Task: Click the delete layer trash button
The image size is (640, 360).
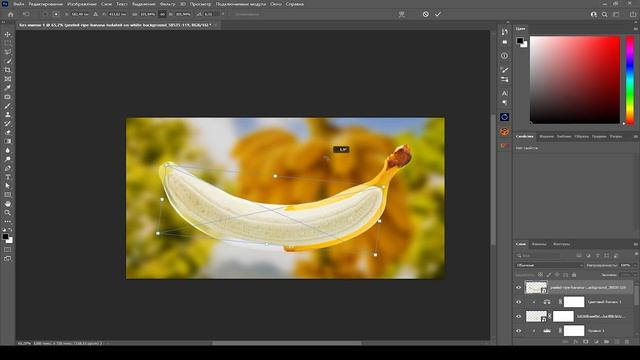Action: 627,342
